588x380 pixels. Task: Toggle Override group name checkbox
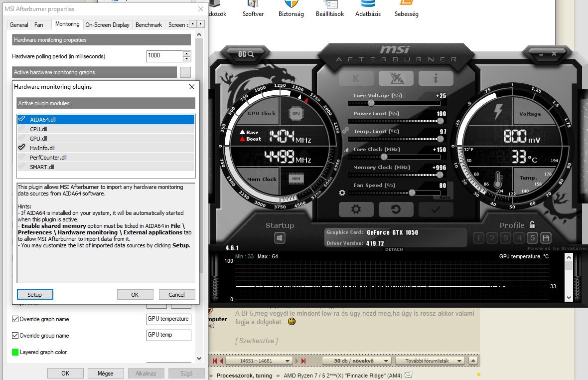[x=15, y=335]
